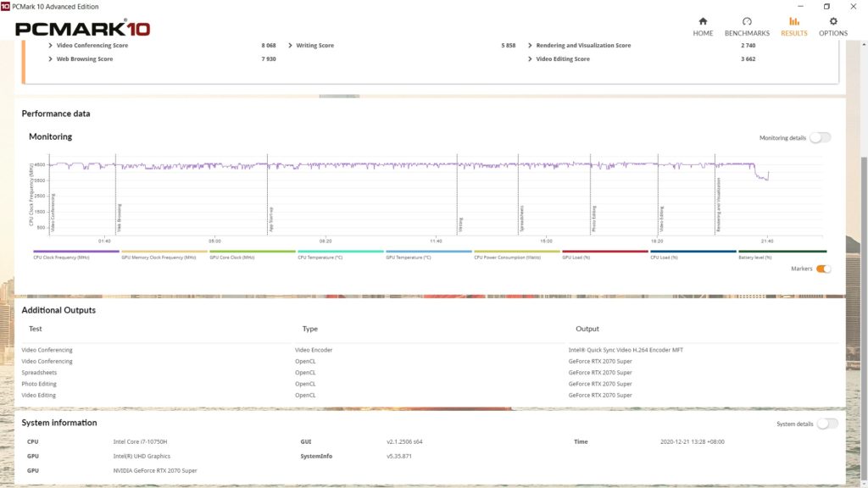This screenshot has width=868, height=488.
Task: Show the CPU Power Consumption series
Action: point(517,255)
